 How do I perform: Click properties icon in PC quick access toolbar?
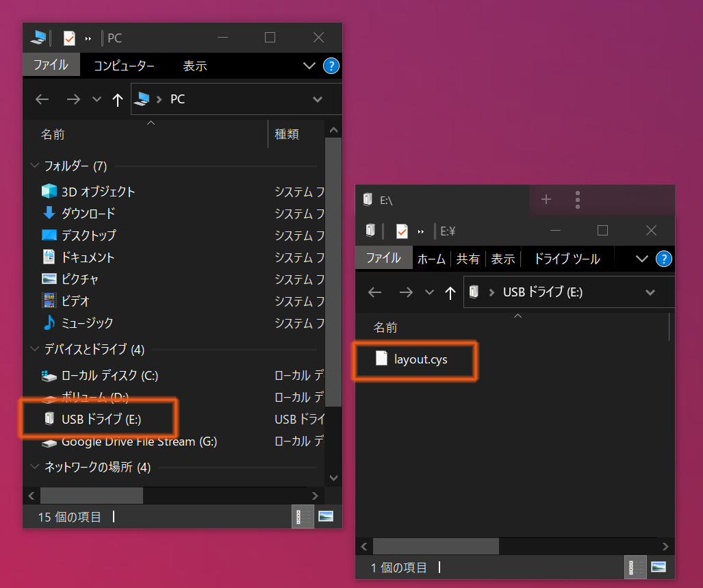(69, 38)
